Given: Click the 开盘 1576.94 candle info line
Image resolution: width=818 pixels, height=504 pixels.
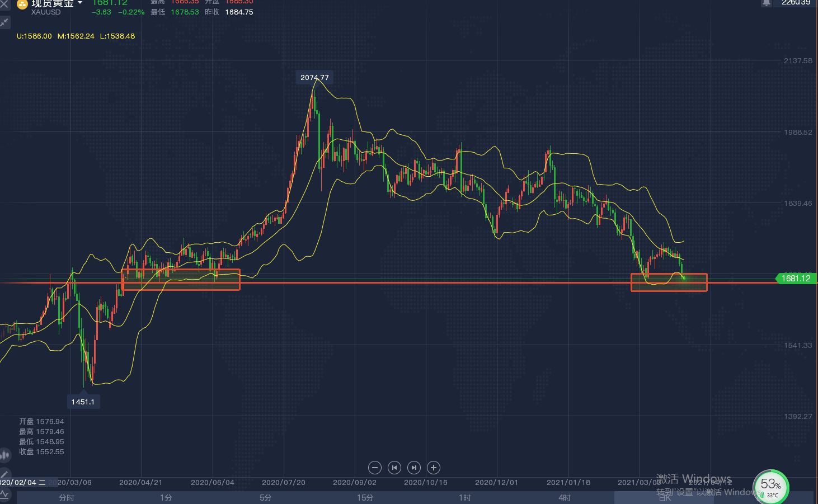Looking at the screenshot, I should 42,422.
